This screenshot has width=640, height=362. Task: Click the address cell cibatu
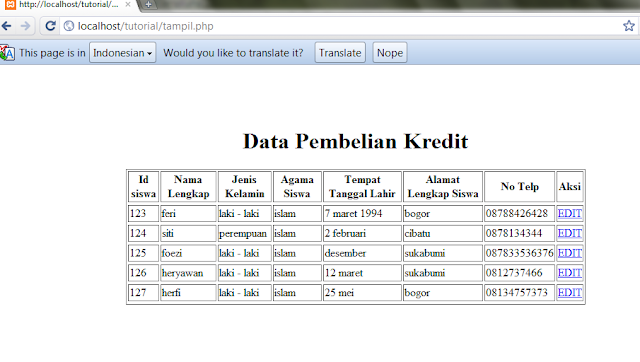pos(443,233)
